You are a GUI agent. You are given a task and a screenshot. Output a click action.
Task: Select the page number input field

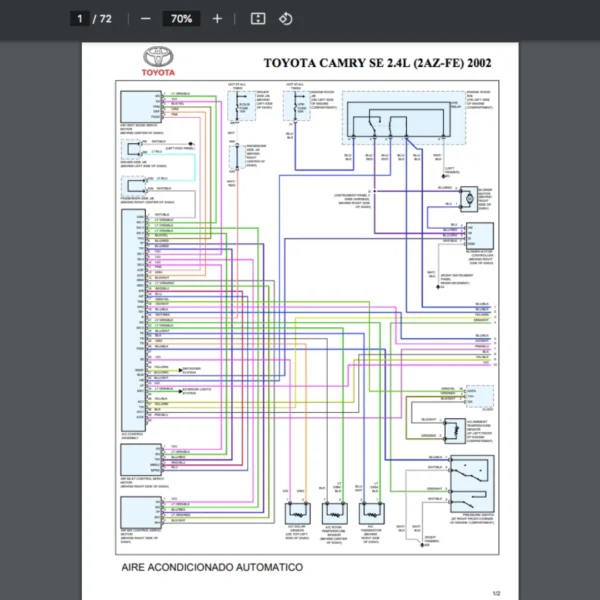(78, 19)
